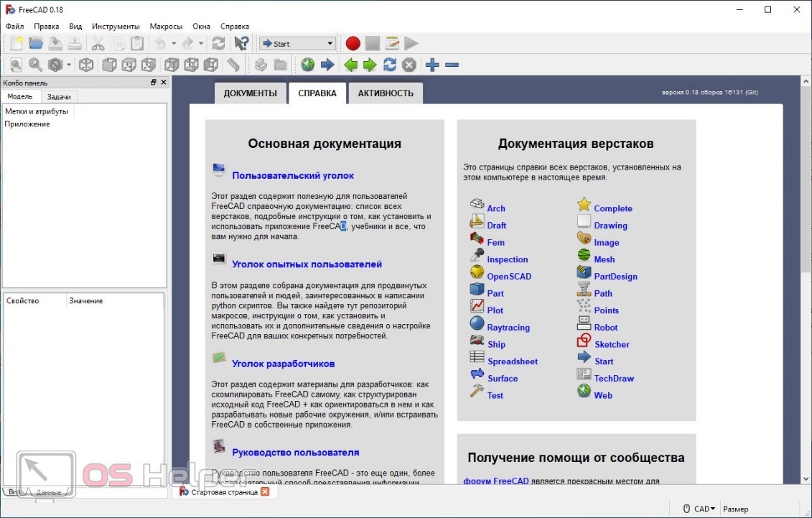Image resolution: width=812 pixels, height=518 pixels.
Task: Click the Open file folder icon
Action: pos(36,44)
